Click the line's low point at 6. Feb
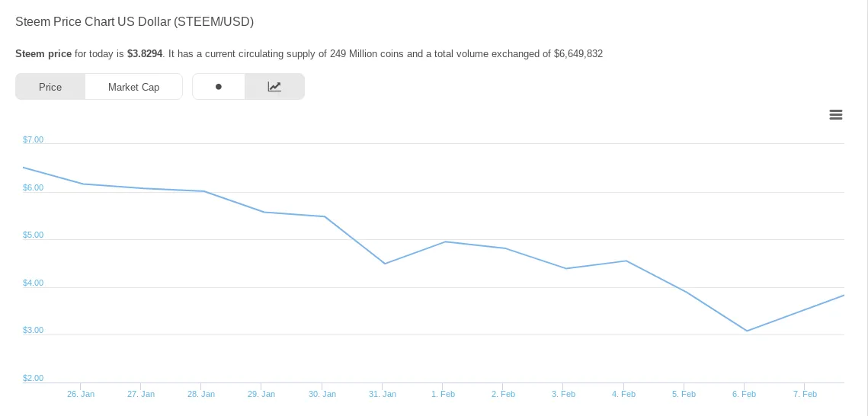Screen dimensions: 868x416 coord(748,331)
